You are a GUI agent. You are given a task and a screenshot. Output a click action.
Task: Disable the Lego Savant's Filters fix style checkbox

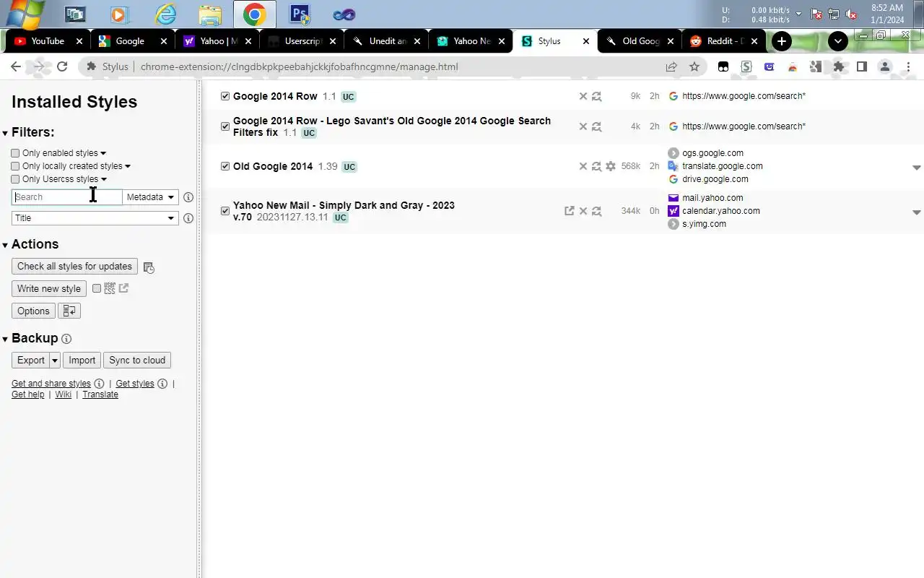225,126
